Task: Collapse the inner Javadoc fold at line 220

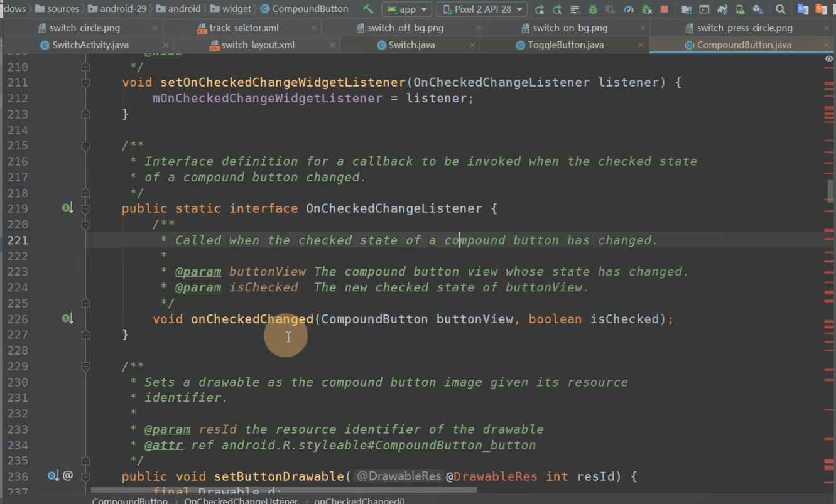Action: pos(85,224)
